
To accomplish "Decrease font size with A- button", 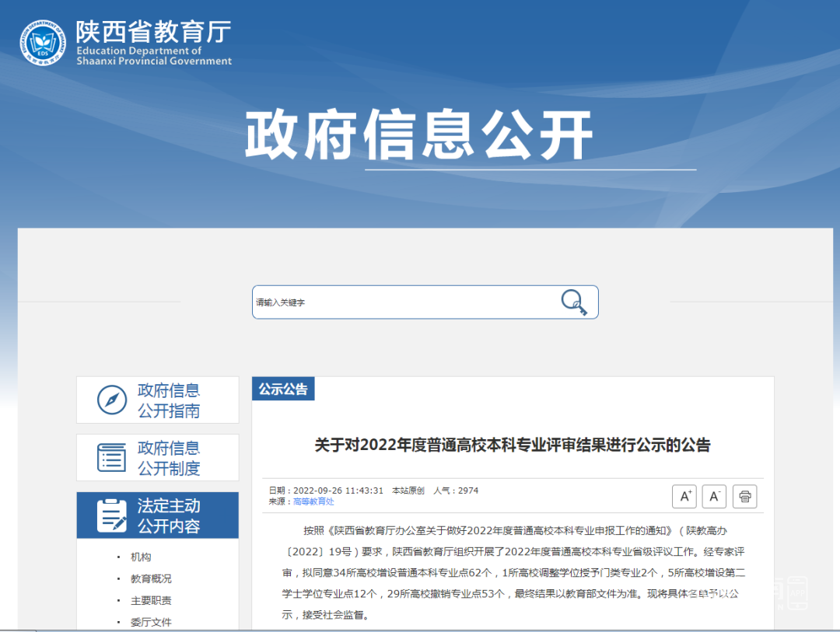I will coord(714,496).
